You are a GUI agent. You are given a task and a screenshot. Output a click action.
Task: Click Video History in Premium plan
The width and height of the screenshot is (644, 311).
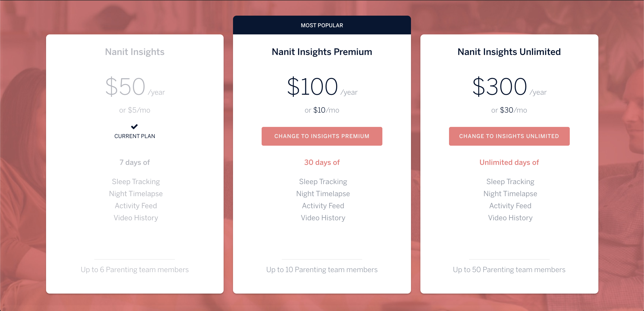pyautogui.click(x=323, y=218)
